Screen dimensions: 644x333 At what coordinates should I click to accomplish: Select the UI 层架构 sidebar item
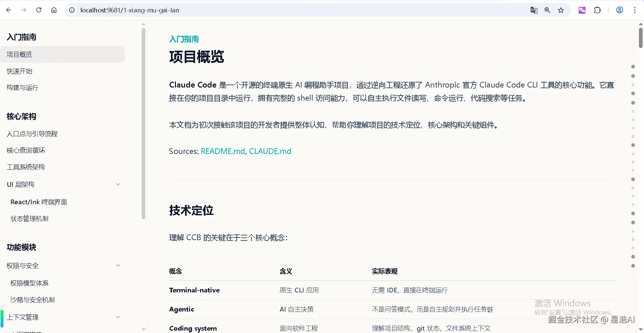tap(20, 184)
